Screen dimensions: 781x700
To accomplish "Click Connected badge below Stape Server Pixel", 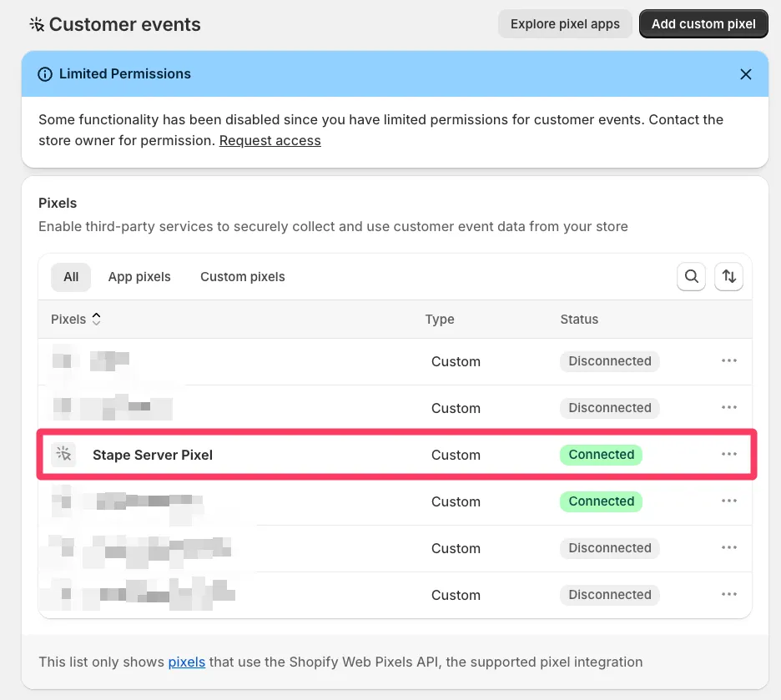I will point(602,501).
